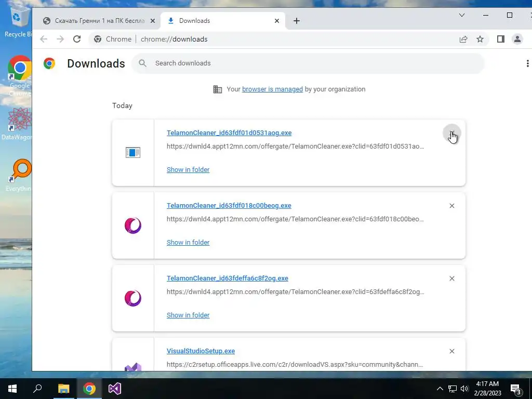Open the network tray icon
The image size is (532, 399).
tap(453, 389)
